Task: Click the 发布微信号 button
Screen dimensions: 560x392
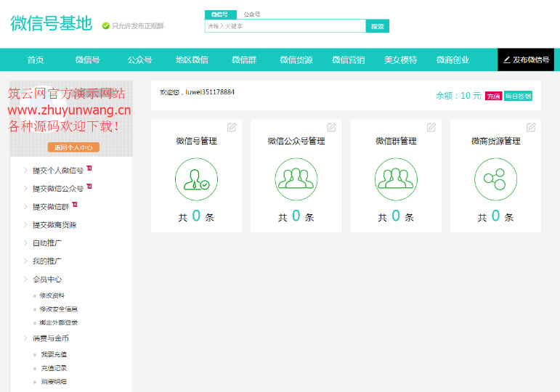Action: point(527,60)
